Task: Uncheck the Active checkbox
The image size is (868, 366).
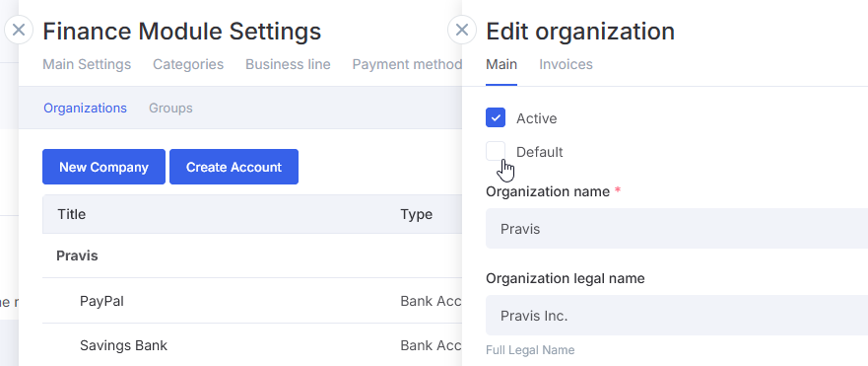Action: coord(496,117)
